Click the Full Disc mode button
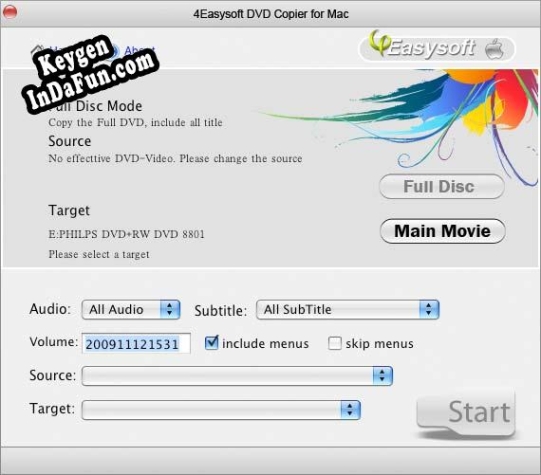 click(442, 187)
